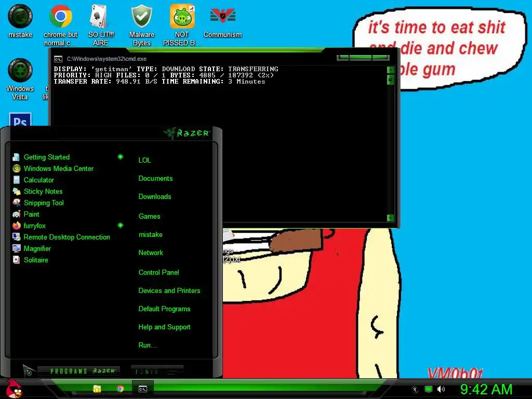Launch Snipping Tool entry
Viewport: 532px width, 399px height.
click(44, 203)
